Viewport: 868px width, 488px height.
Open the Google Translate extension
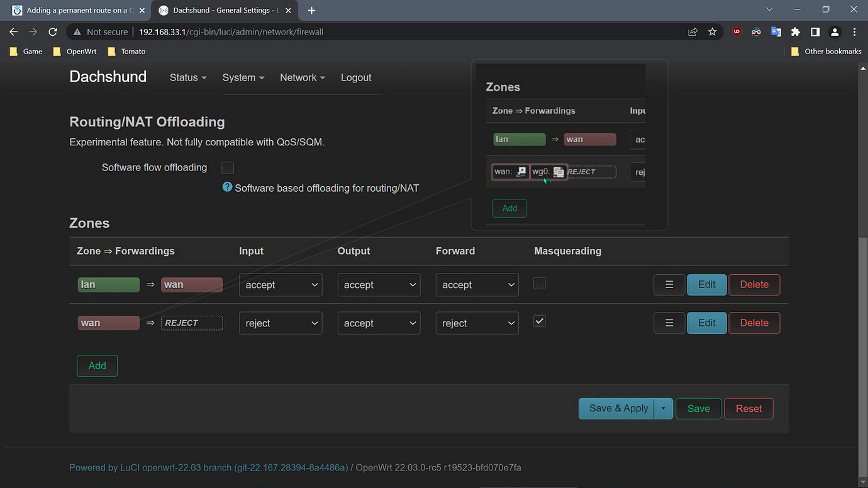pyautogui.click(x=775, y=31)
